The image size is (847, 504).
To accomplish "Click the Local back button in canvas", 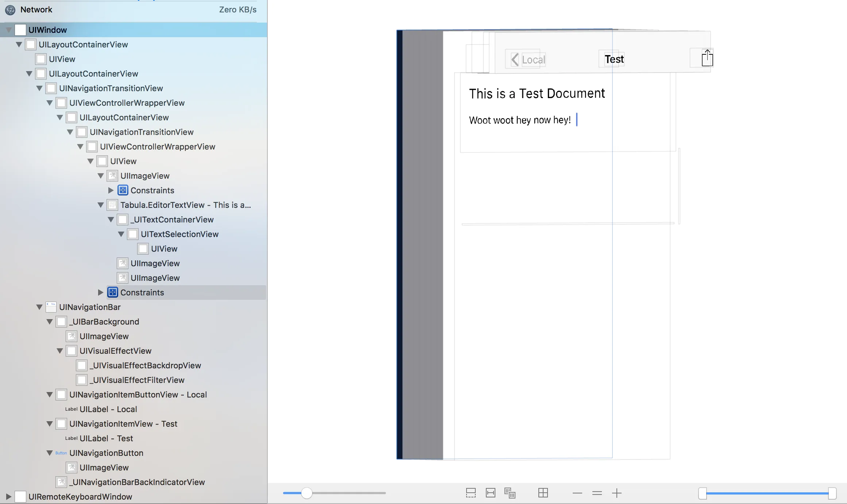I will coord(528,59).
